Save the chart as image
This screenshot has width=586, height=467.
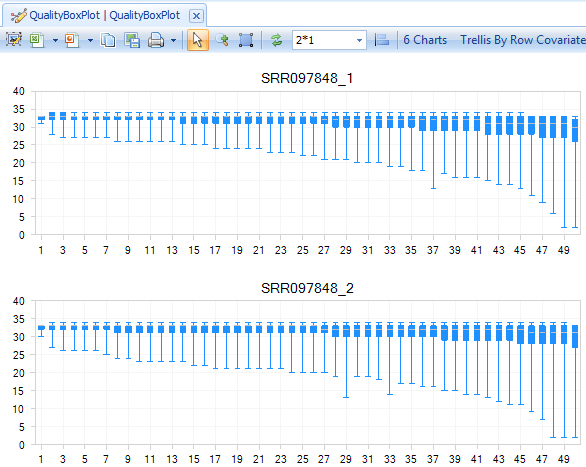pos(132,40)
